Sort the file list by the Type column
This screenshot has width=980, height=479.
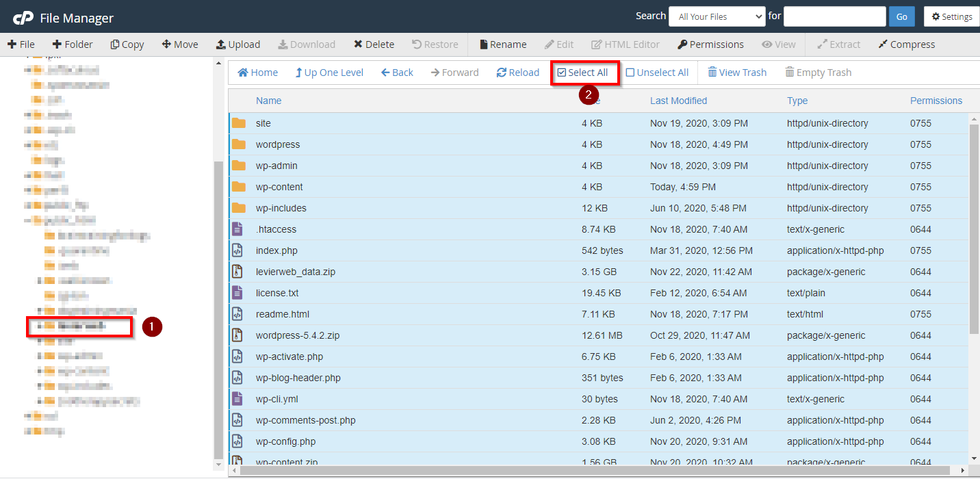click(x=797, y=101)
